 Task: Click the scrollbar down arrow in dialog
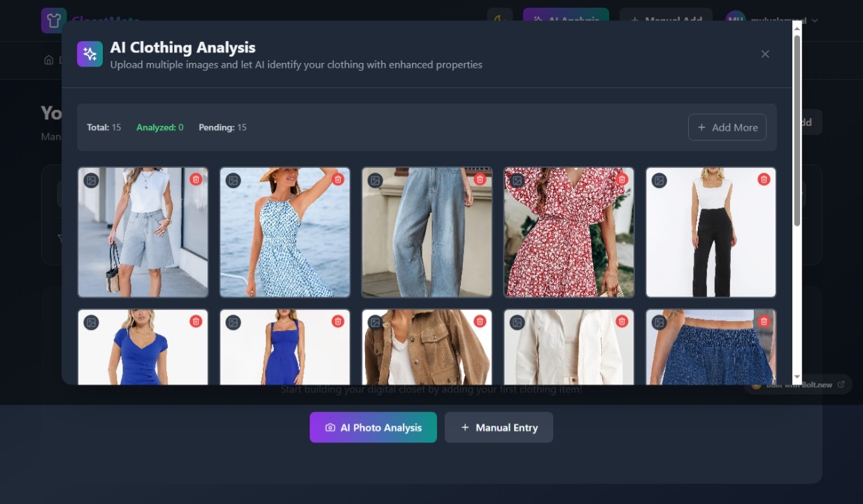(x=797, y=377)
